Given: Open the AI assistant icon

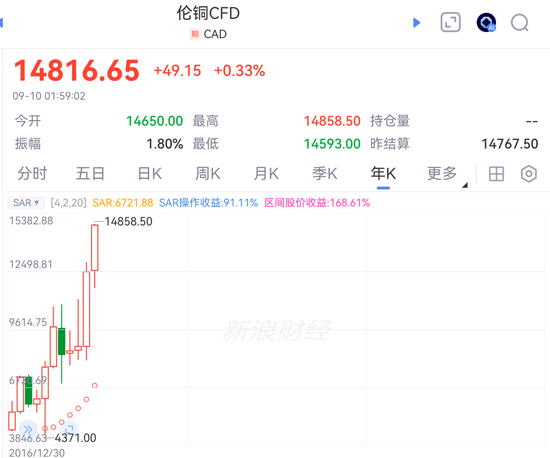Looking at the screenshot, I should (x=486, y=23).
